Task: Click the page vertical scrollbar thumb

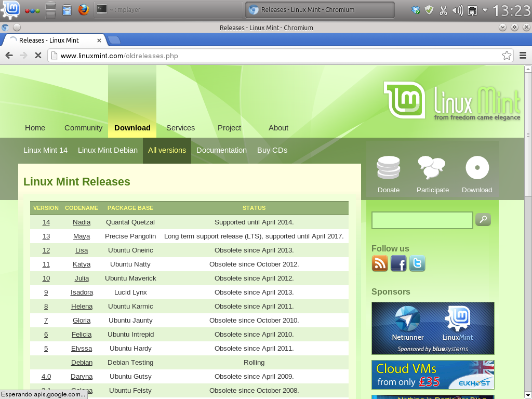Action: [x=528, y=135]
